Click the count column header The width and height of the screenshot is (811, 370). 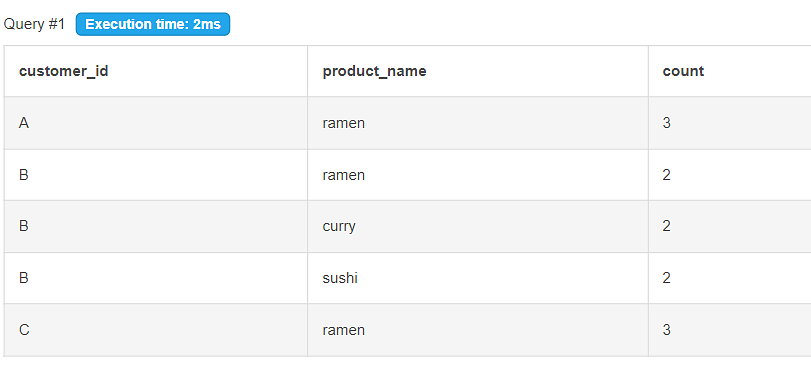[x=730, y=71]
